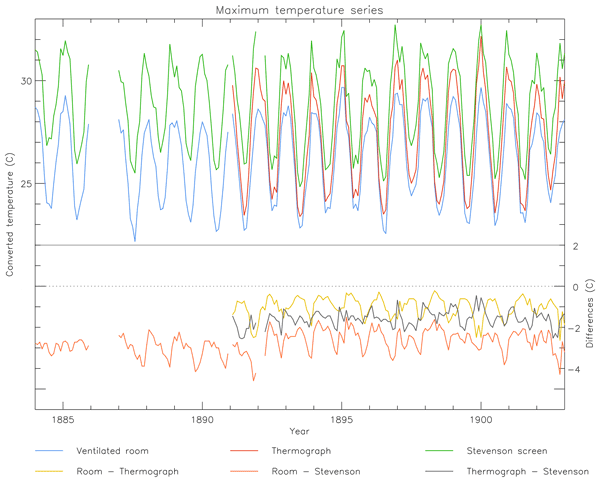Select the blue Ventilated room legend line

coord(54,451)
